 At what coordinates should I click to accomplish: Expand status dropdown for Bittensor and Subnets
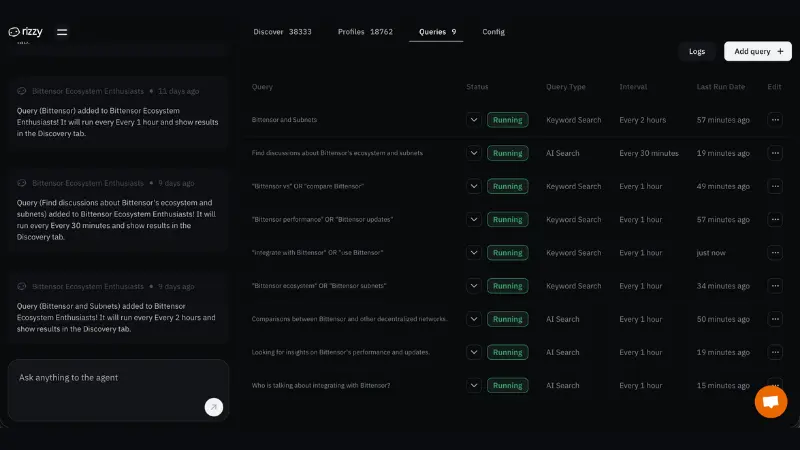pos(473,120)
